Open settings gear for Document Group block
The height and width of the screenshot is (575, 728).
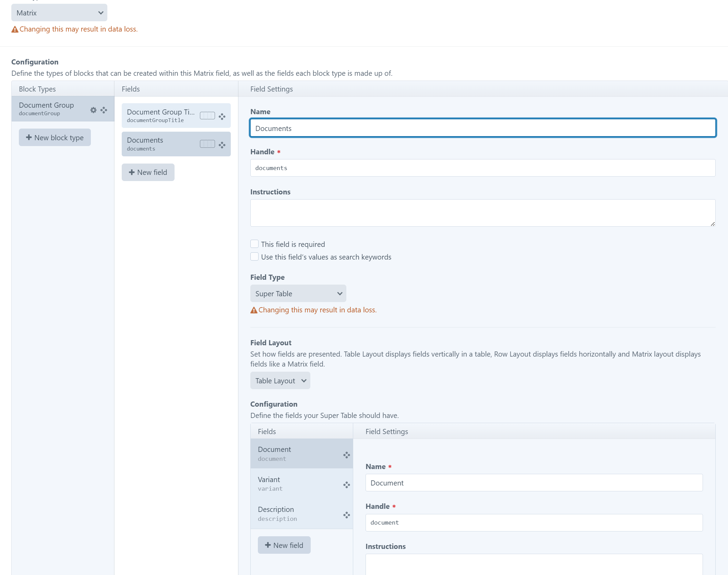click(x=93, y=110)
